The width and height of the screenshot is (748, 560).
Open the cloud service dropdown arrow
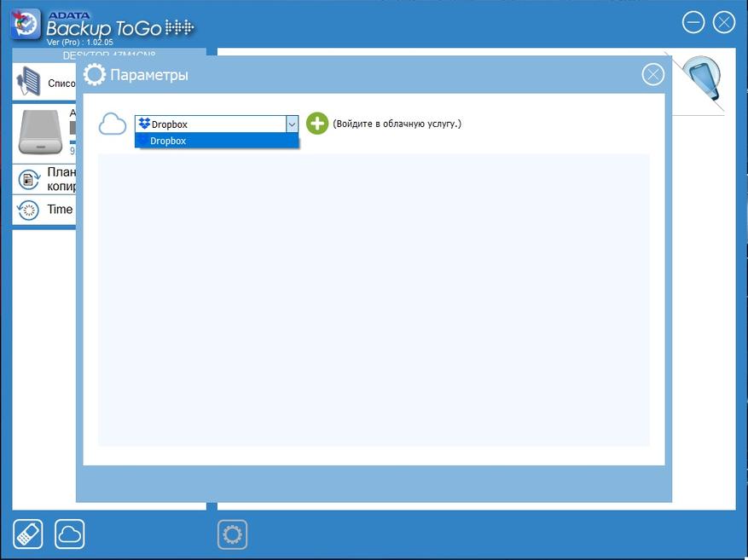[292, 124]
